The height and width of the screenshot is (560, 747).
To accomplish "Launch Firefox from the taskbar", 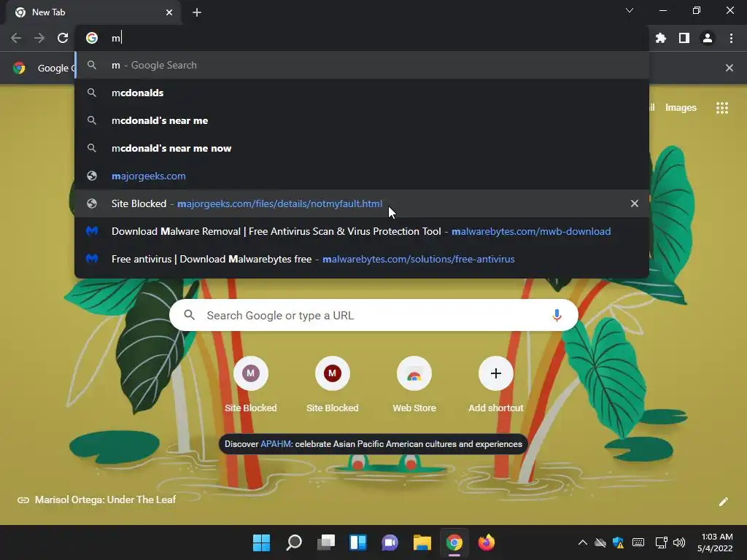I will pos(487,542).
